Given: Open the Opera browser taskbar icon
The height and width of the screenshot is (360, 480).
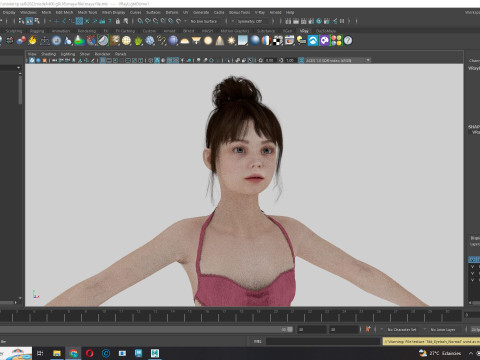Looking at the screenshot, I should tap(90, 353).
